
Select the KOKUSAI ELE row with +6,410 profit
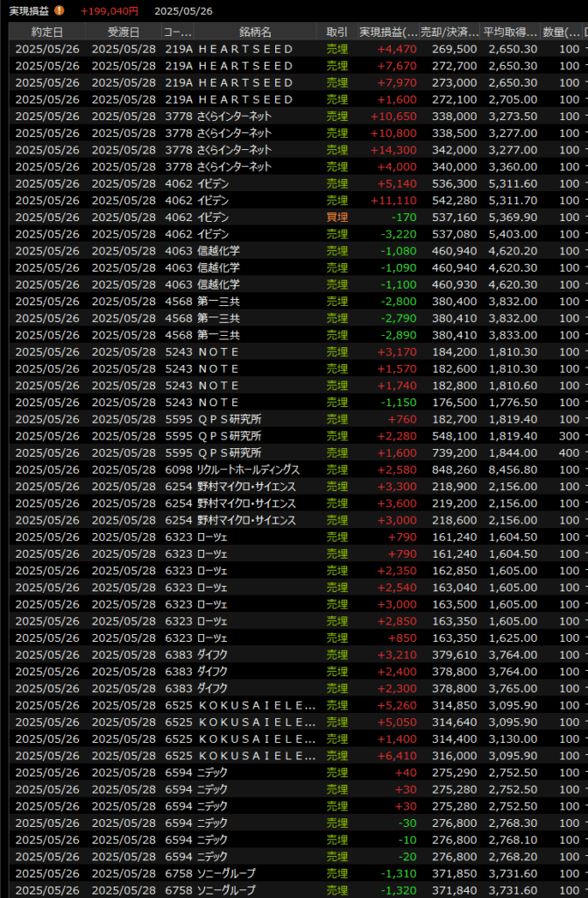tap(256, 756)
